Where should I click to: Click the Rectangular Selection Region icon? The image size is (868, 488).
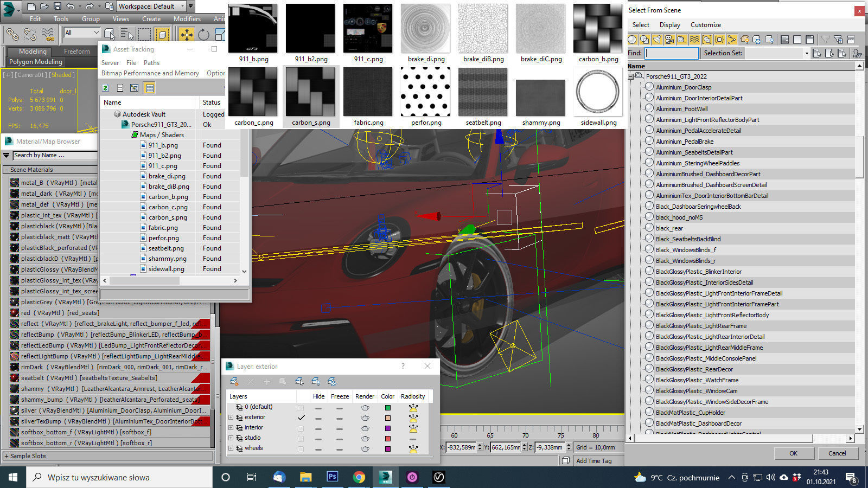pyautogui.click(x=144, y=34)
